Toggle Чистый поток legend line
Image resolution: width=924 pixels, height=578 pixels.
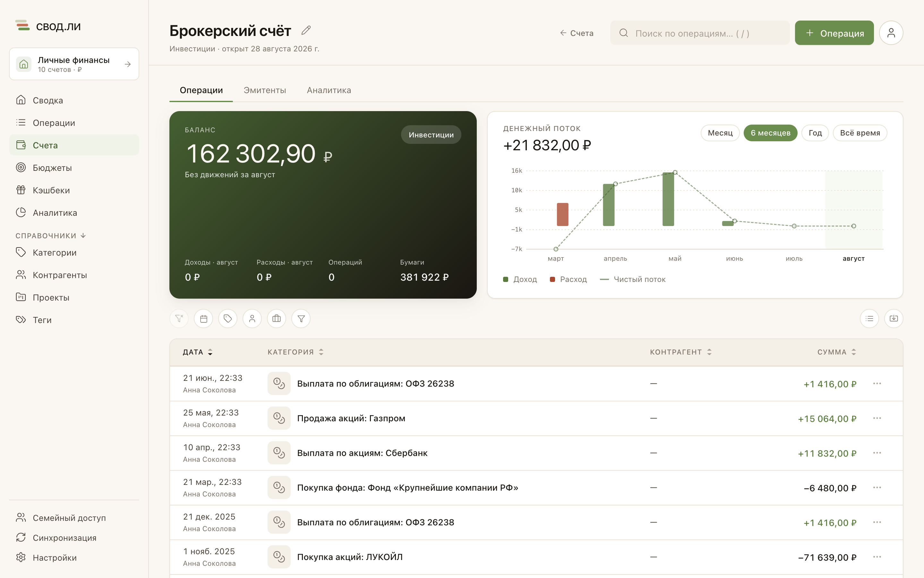632,279
